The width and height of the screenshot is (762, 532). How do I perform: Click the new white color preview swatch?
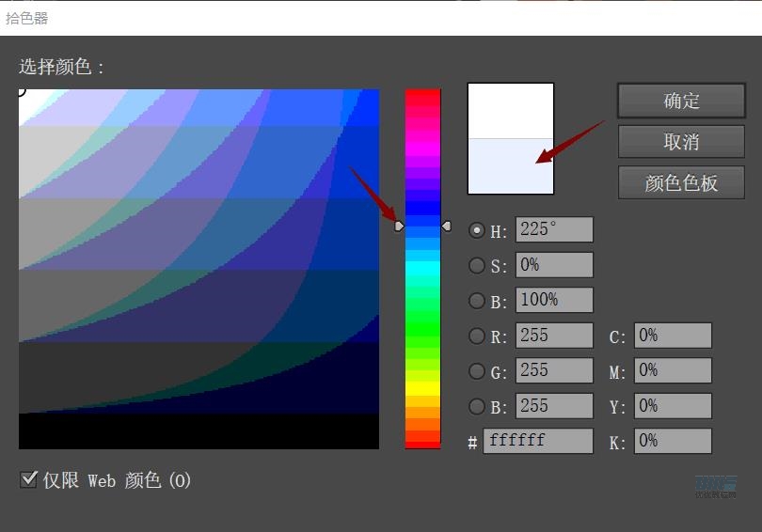coord(511,111)
